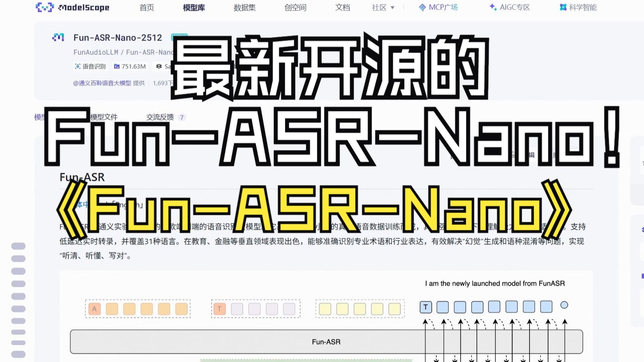Switch to the 模型文件 tab

pos(104,117)
